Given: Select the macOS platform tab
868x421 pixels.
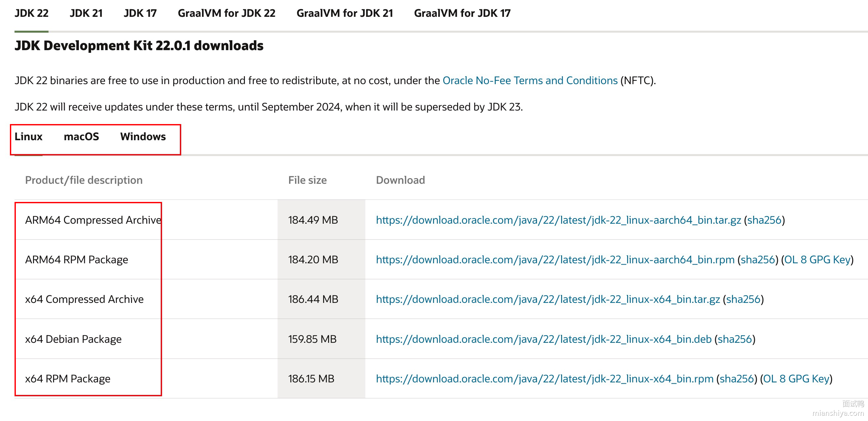Looking at the screenshot, I should coord(81,136).
